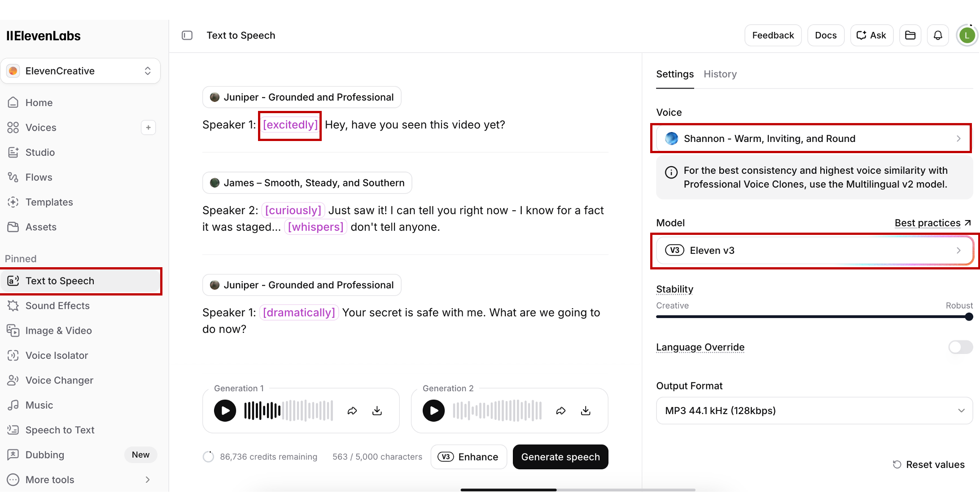Play Generation 1 audio

pos(225,410)
